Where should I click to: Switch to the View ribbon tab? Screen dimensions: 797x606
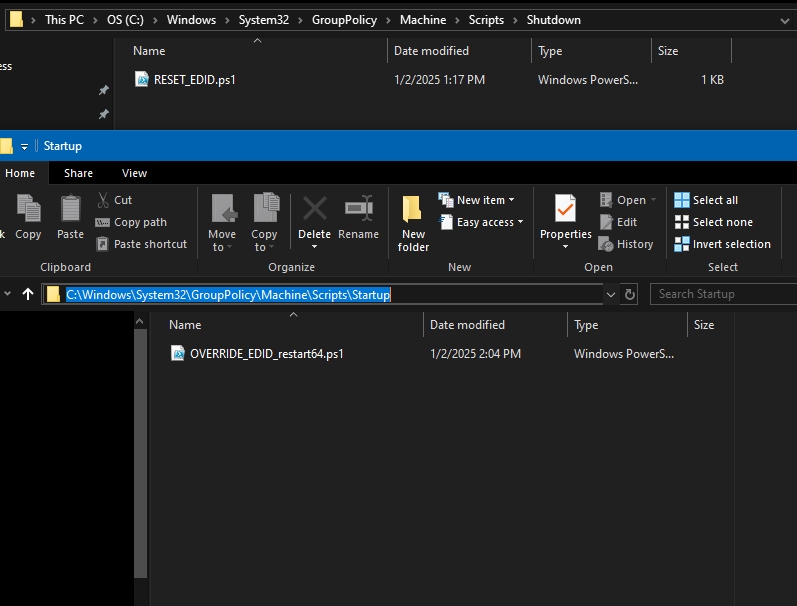(x=134, y=173)
